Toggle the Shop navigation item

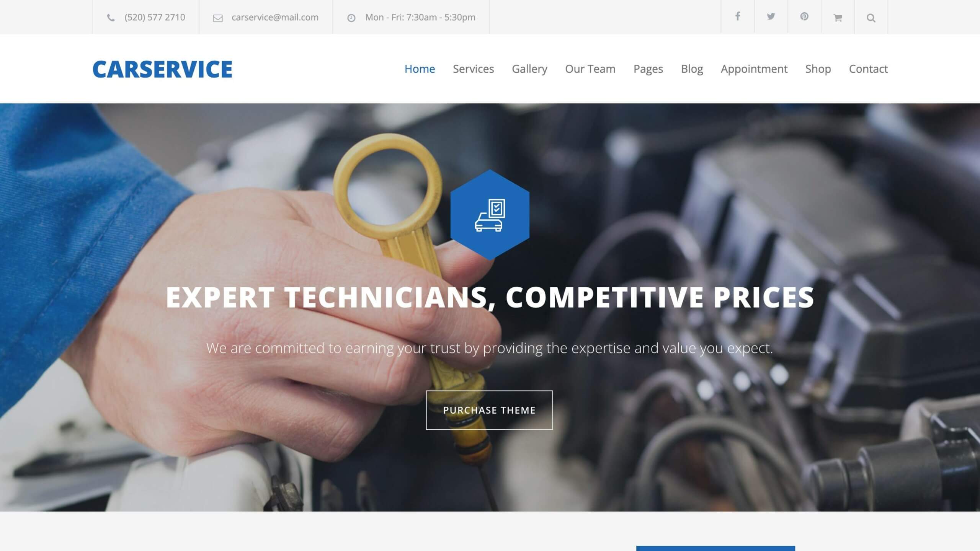tap(818, 68)
